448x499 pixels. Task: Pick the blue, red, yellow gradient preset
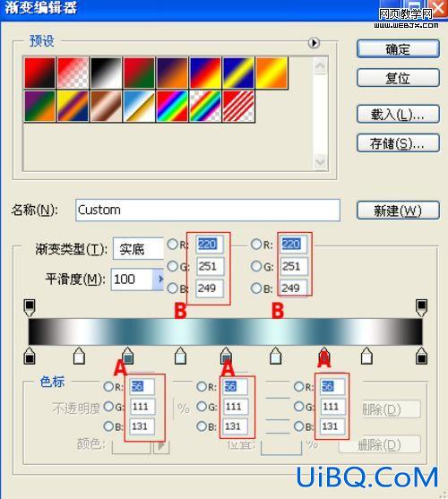point(205,73)
